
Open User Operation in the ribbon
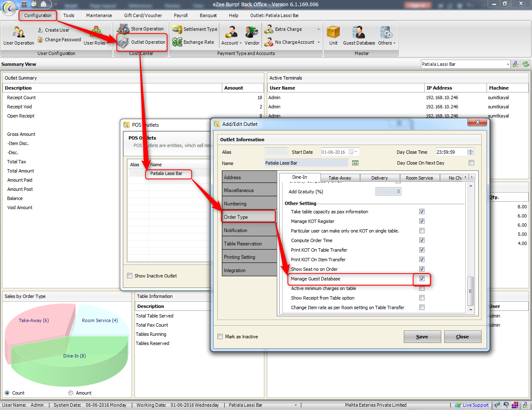(x=19, y=35)
